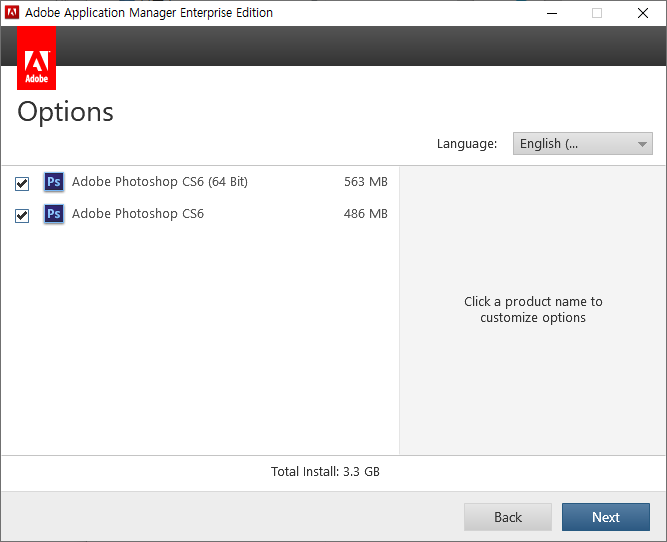Click the Photoshop CS6 (64 Bit) Ps icon
667x542 pixels.
pyautogui.click(x=54, y=182)
